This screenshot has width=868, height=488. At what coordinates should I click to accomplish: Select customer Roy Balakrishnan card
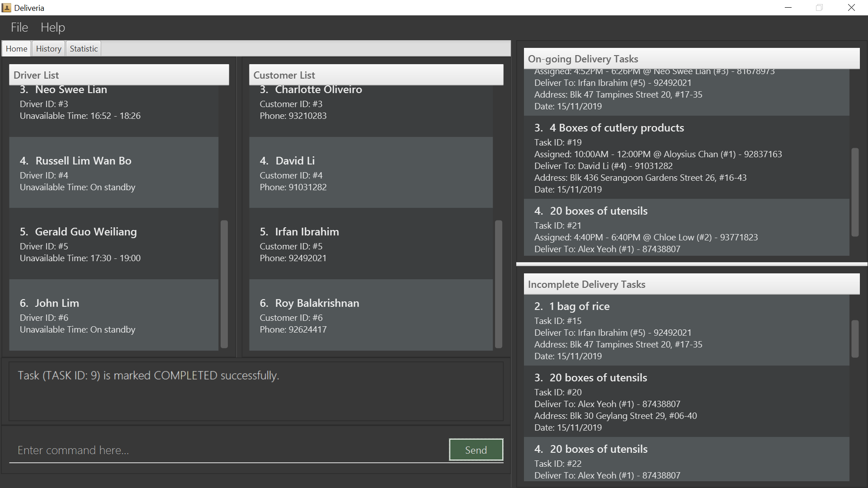pyautogui.click(x=371, y=315)
